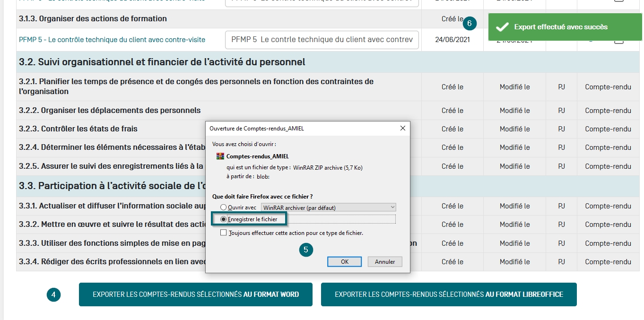Close the Ouverture de Comptes-rendus_AMIEL dialog
644x320 pixels.
click(403, 128)
